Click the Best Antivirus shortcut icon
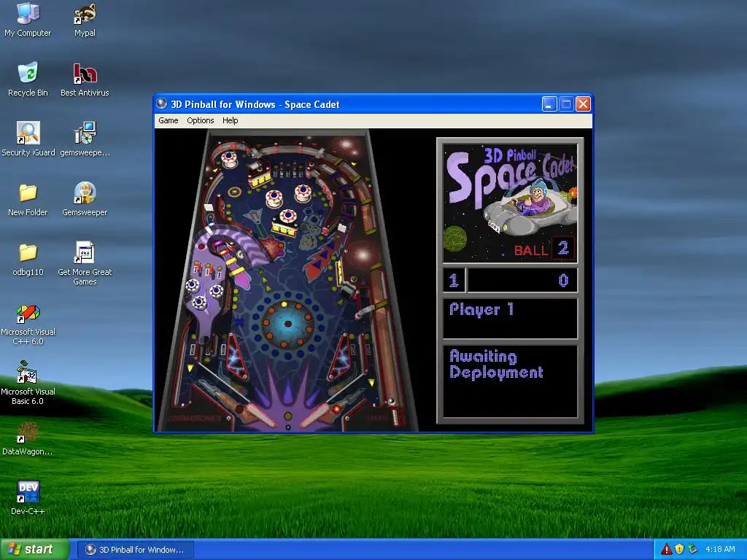 [x=85, y=79]
